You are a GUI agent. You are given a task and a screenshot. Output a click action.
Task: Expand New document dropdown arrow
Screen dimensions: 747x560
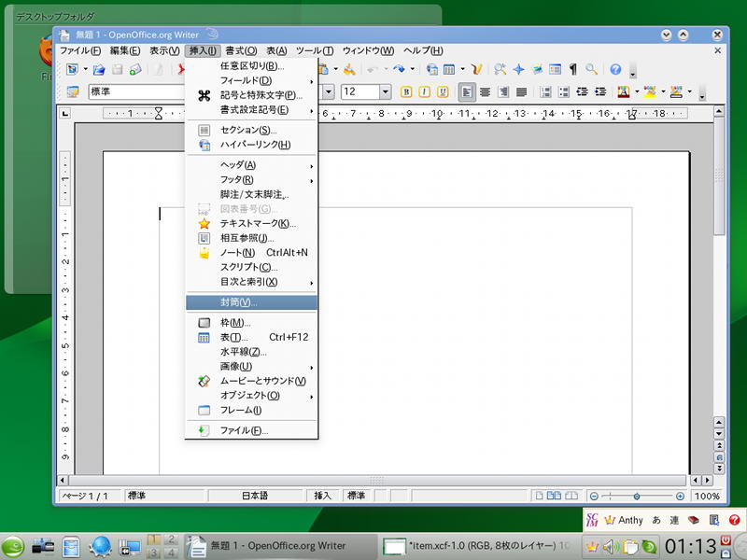click(85, 69)
